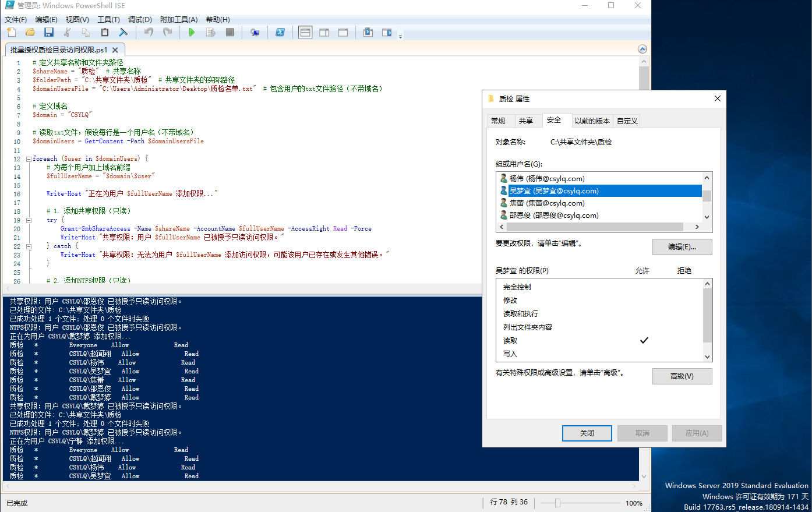Open a script file using the folder icon
Screen dimensions: 812x512
[30, 33]
